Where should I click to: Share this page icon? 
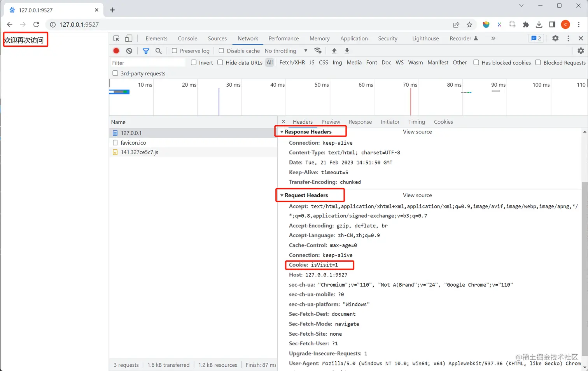point(456,25)
